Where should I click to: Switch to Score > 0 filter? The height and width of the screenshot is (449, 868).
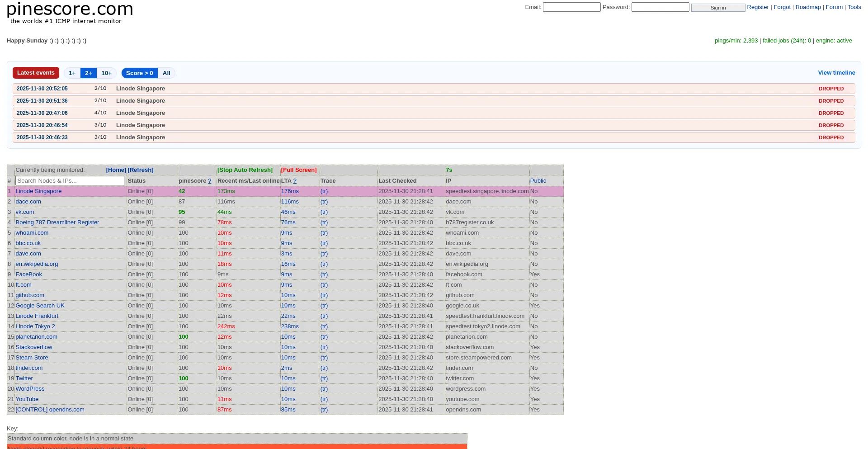point(139,73)
